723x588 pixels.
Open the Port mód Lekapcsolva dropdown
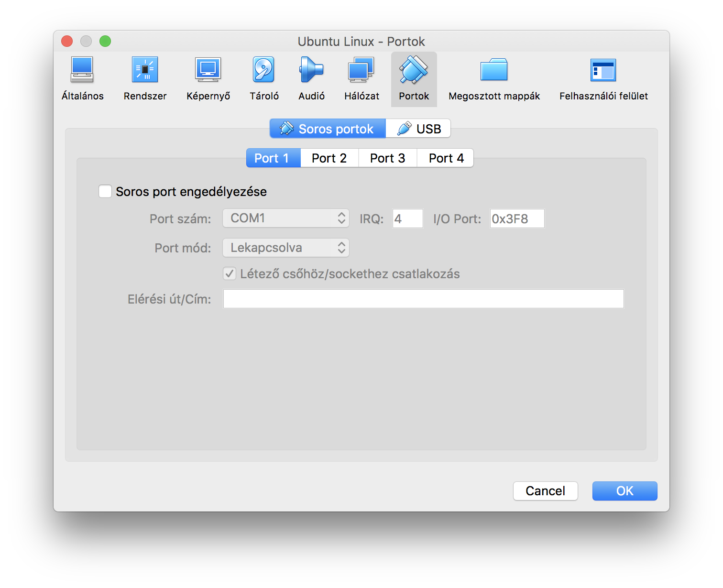tap(286, 248)
